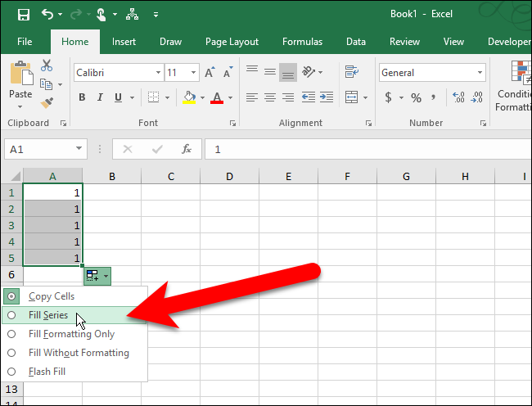
Task: Click the Bold formatting icon
Action: pyautogui.click(x=82, y=98)
